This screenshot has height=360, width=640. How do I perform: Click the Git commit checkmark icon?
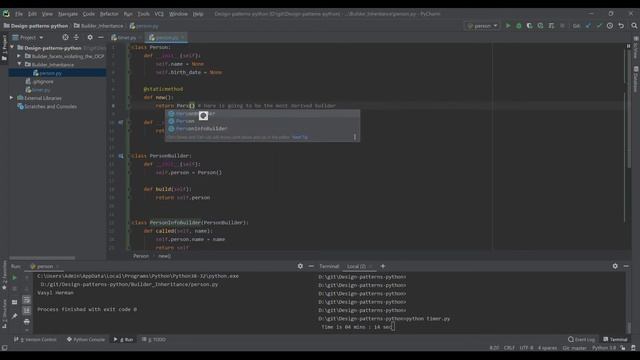click(599, 26)
